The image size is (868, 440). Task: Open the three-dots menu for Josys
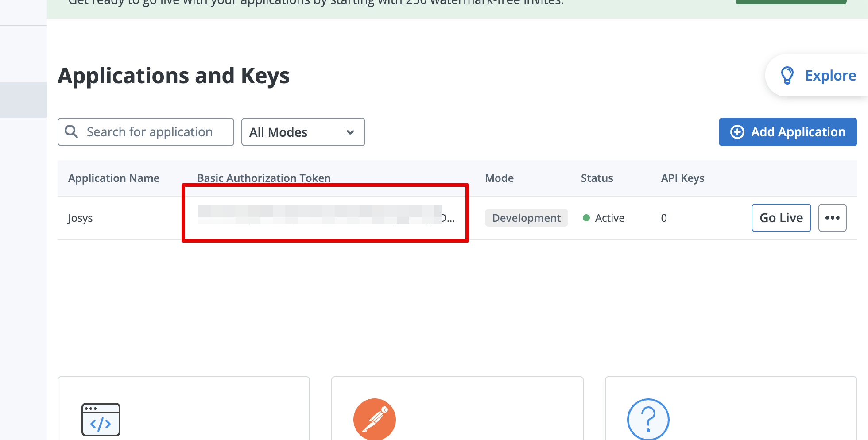pyautogui.click(x=832, y=218)
